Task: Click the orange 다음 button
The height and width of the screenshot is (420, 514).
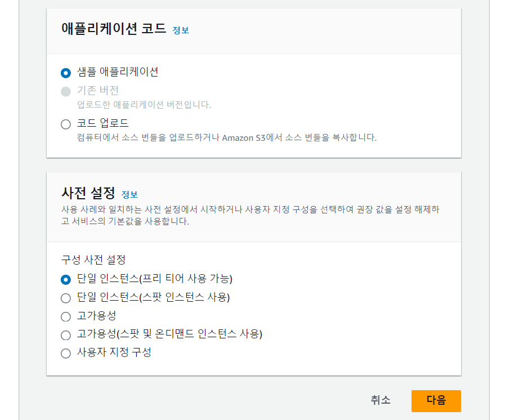Action: pyautogui.click(x=436, y=401)
